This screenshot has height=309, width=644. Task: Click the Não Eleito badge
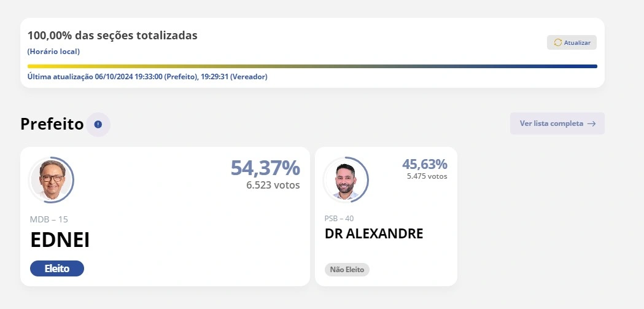(x=347, y=270)
